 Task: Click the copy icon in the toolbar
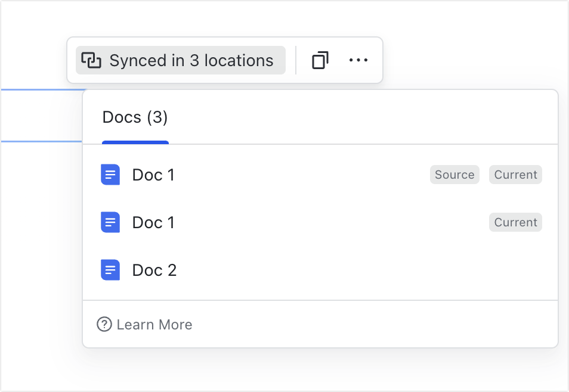(x=320, y=60)
